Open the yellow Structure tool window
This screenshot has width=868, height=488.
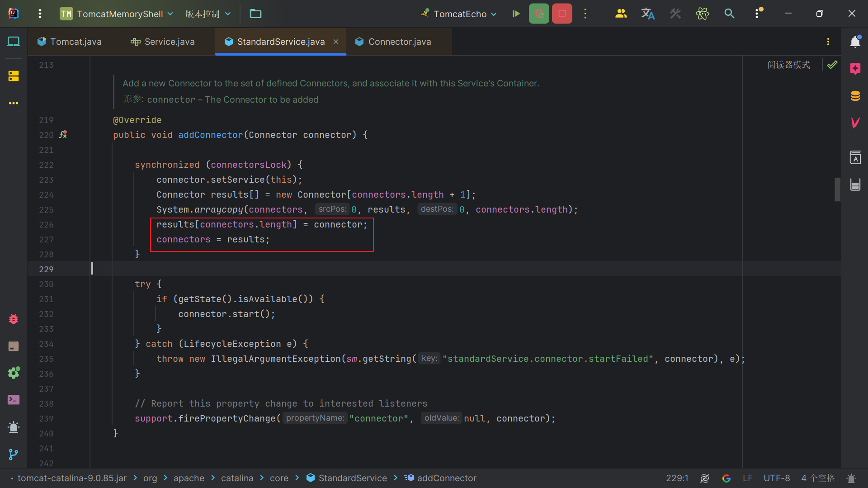14,76
